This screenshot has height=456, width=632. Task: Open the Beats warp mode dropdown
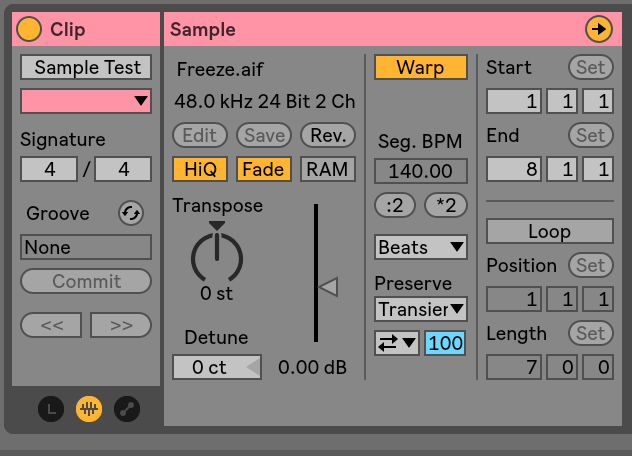(x=421, y=247)
